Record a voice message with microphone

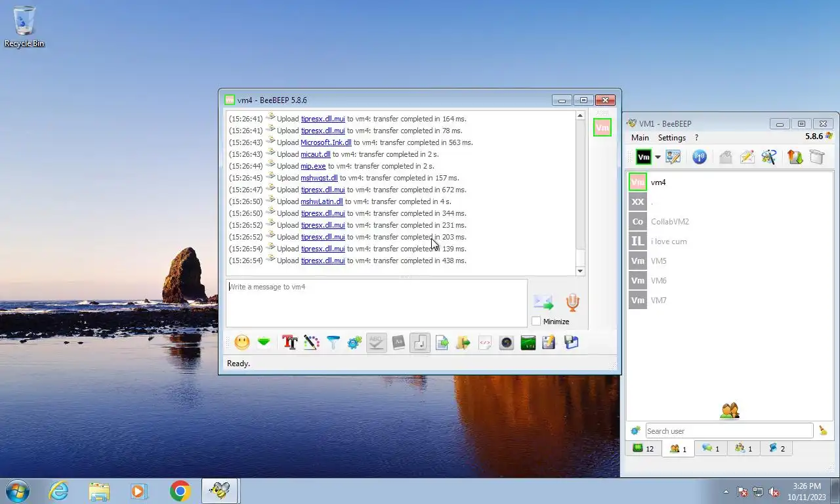click(x=572, y=303)
